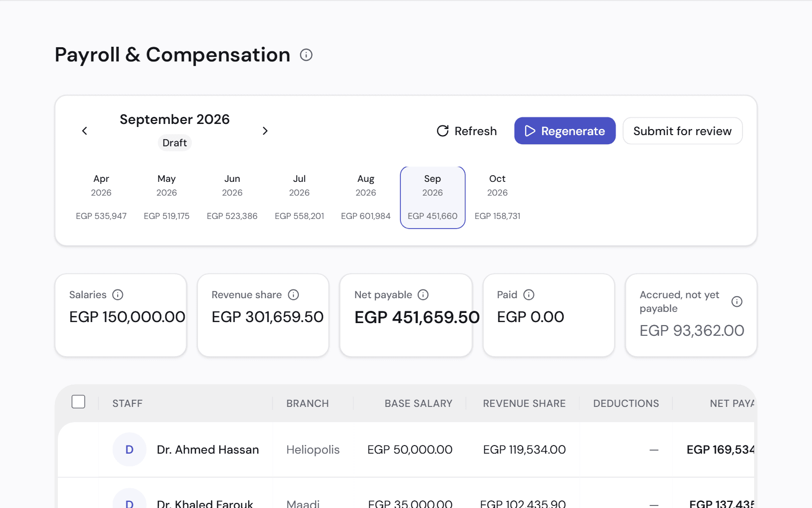Click the EGP 150,000.00 salaries value
812x508 pixels.
point(127,317)
